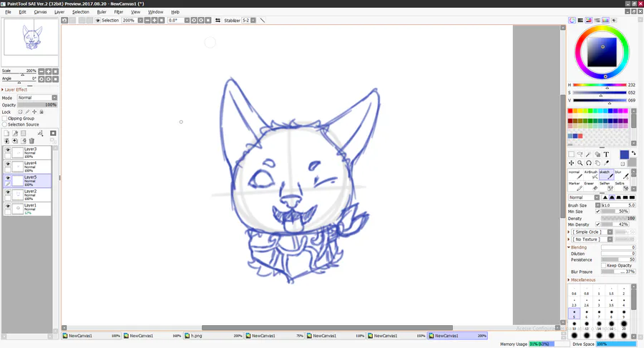Click the Undo arrow in toolbar
Image resolution: width=644 pixels, height=348 pixels.
pyautogui.click(x=64, y=20)
